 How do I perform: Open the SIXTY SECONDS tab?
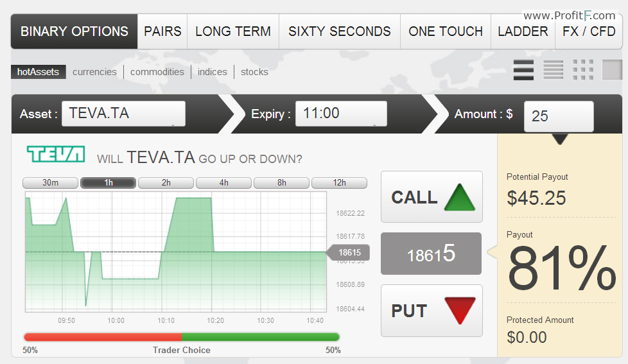coord(340,31)
